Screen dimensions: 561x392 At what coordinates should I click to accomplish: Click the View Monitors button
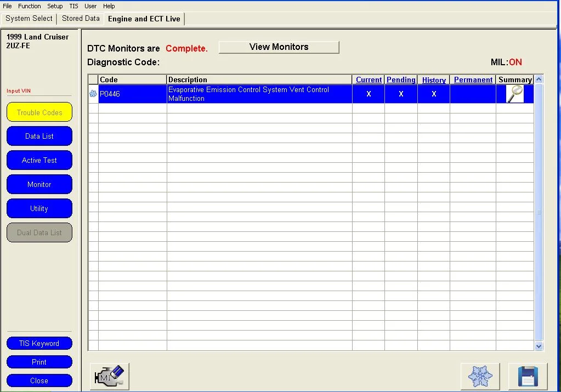[x=279, y=47]
